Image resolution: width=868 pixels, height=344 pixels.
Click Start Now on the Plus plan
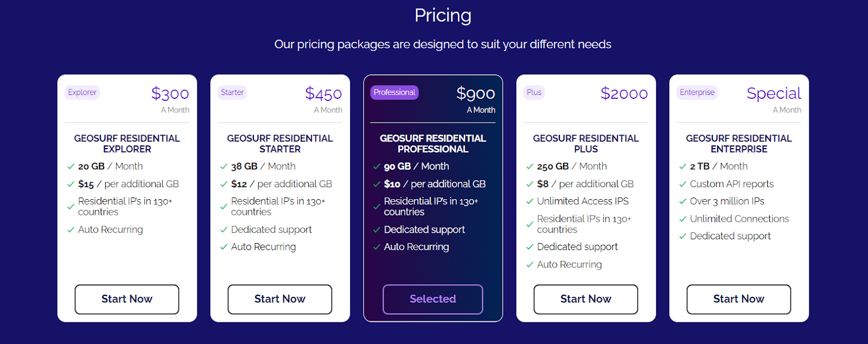tap(586, 299)
